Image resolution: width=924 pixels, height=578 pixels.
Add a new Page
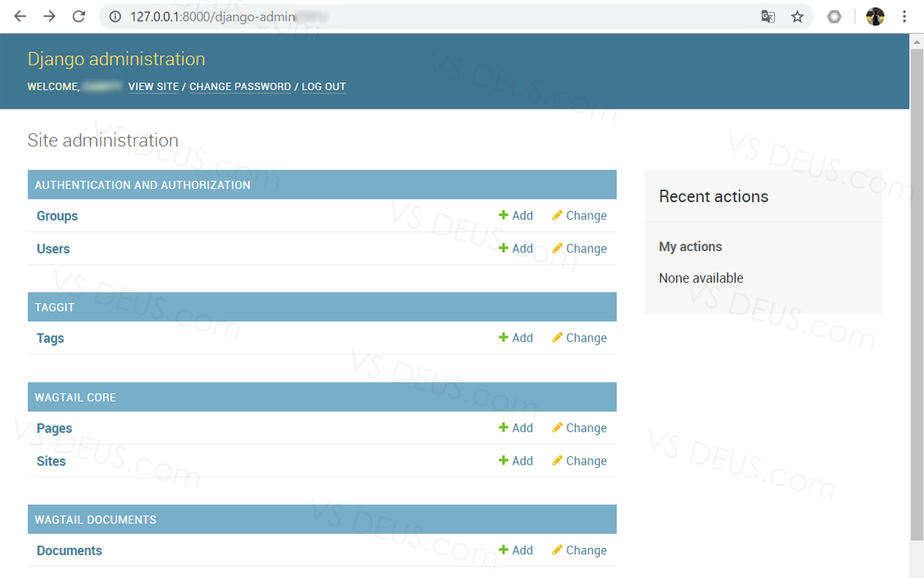[x=516, y=428]
